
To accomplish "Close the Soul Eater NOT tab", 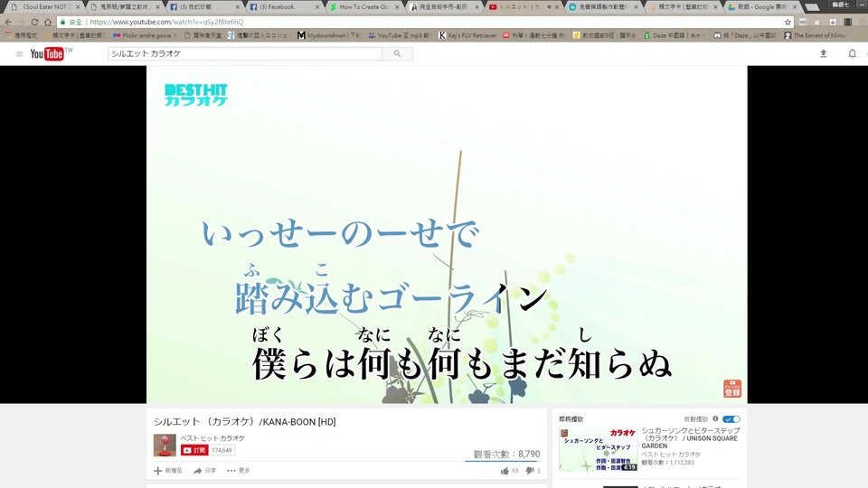I will (x=78, y=7).
